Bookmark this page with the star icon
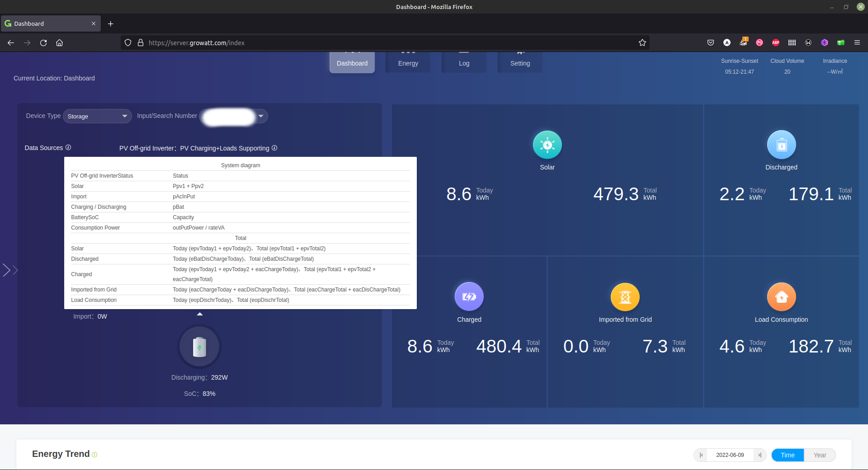Image resolution: width=868 pixels, height=470 pixels. click(642, 43)
